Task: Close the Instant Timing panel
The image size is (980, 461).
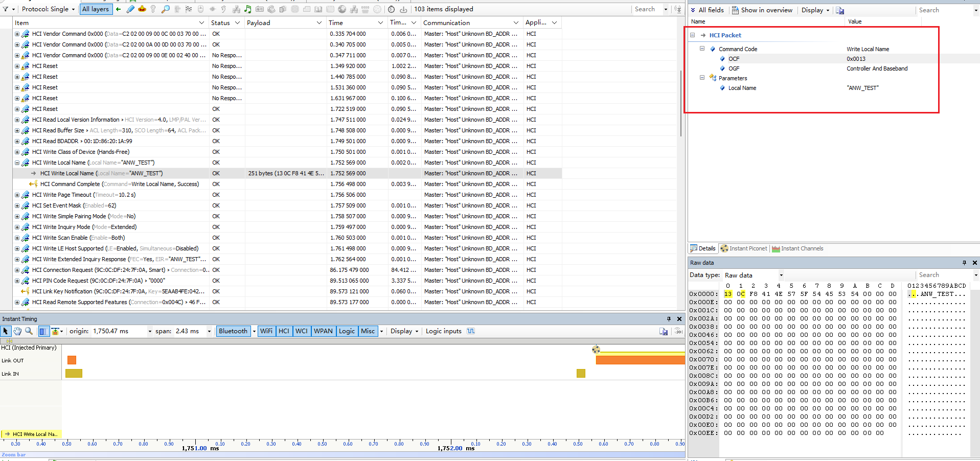Action: (679, 319)
